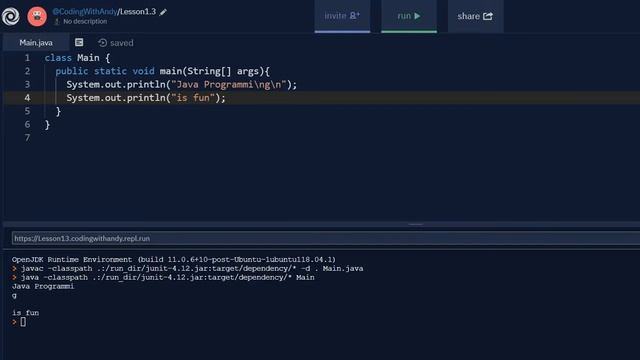Click the OpenJDK Runtime Environment line
This screenshot has height=360, width=640.
coord(174,260)
